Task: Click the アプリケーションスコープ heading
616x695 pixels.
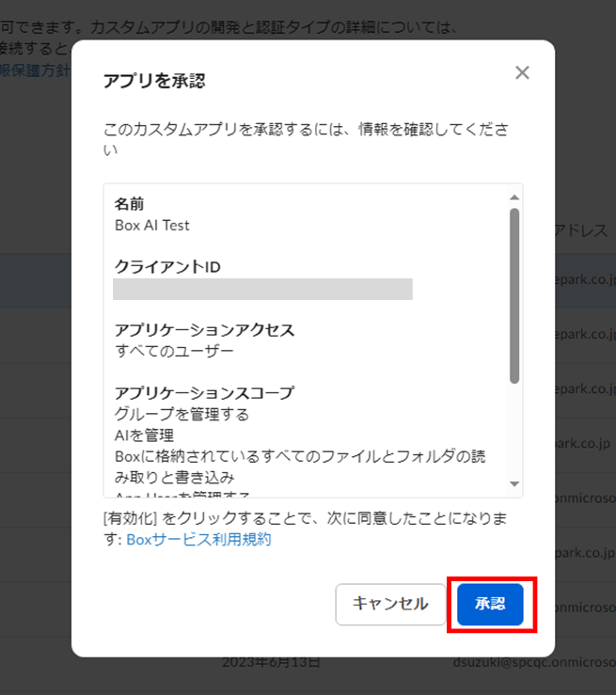Action: (x=204, y=393)
